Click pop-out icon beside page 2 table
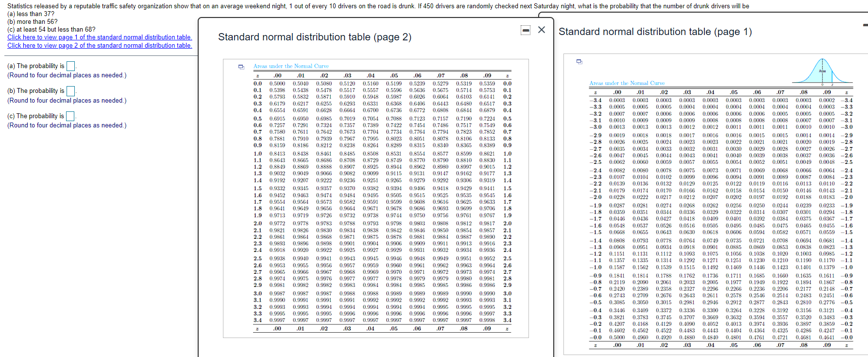The image size is (868, 357). pos(241,67)
